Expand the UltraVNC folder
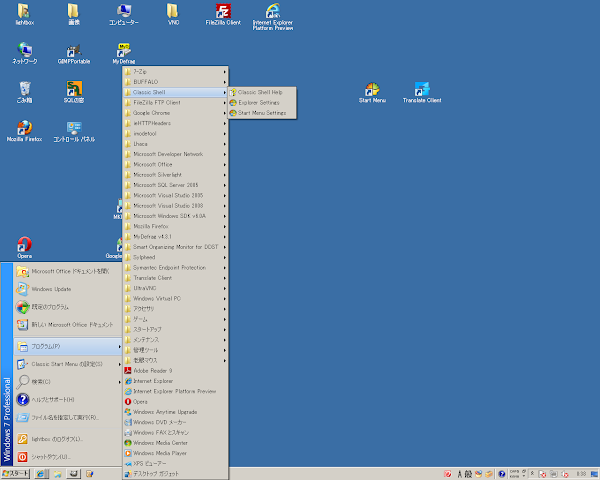The width and height of the screenshot is (600, 480). click(176, 288)
